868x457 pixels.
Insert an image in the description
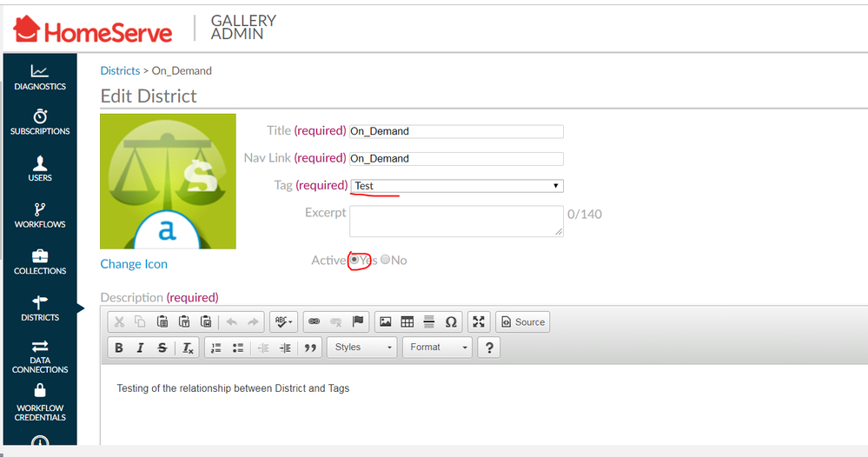pyautogui.click(x=385, y=321)
